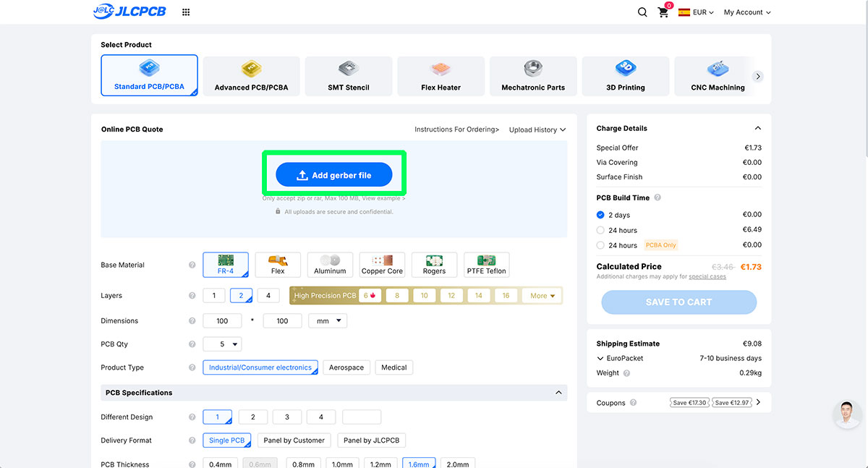Screen dimensions: 868x468
Task: Click help icon beside Delivery Format
Action: [192, 441]
